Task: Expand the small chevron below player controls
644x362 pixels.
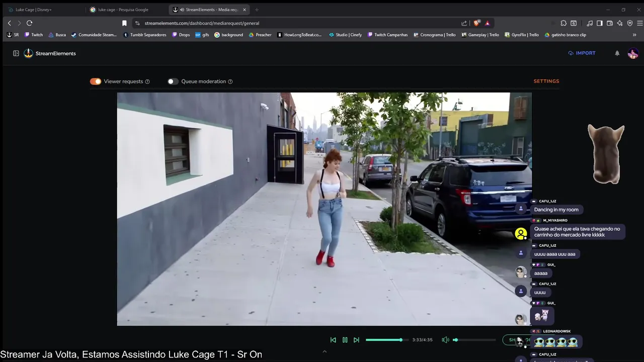Action: click(x=325, y=351)
